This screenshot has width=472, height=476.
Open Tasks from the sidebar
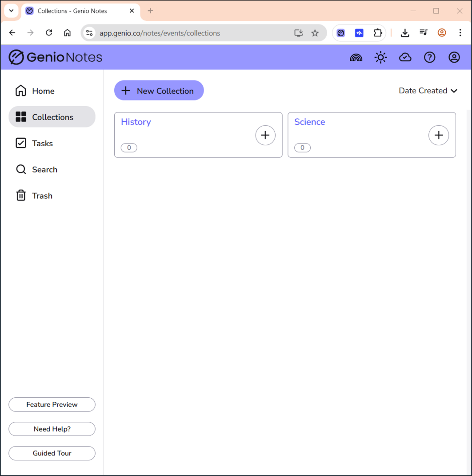click(x=42, y=144)
